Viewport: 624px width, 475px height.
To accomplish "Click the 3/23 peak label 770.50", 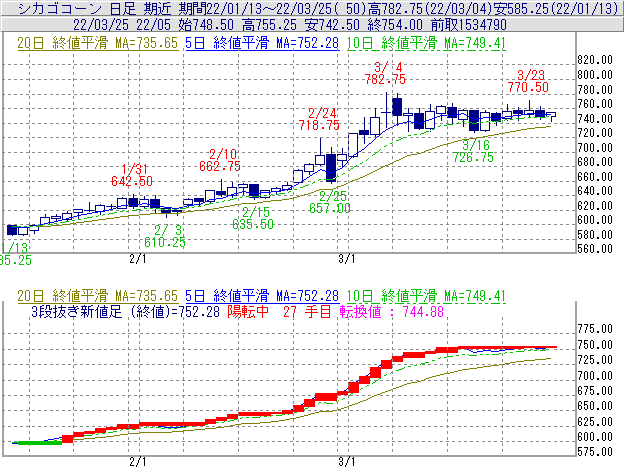I will point(528,88).
